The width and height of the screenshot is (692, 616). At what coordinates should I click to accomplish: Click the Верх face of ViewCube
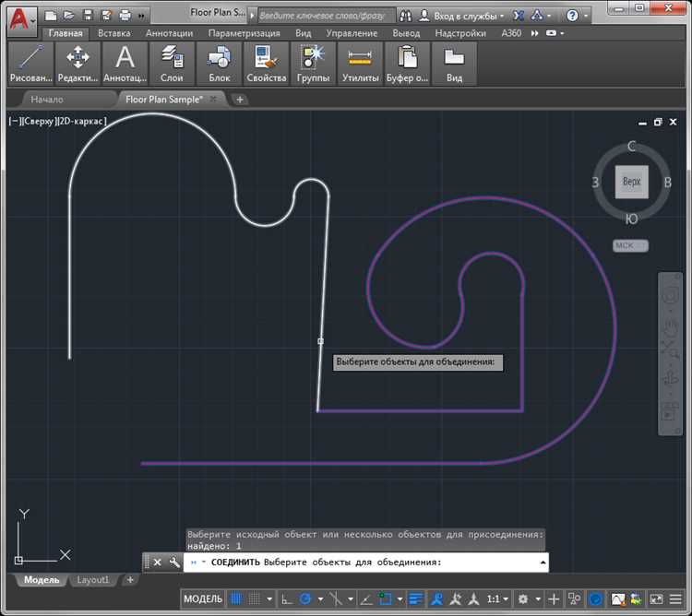pos(632,182)
